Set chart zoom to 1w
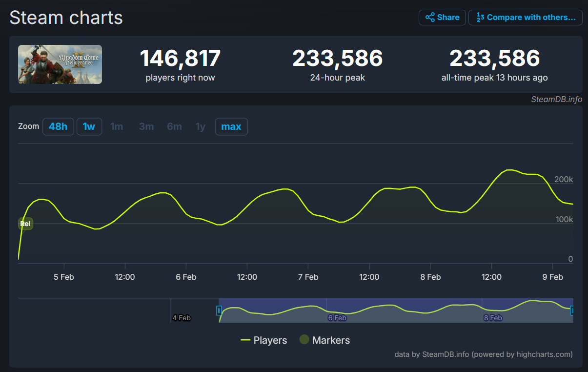588x372 pixels. tap(89, 127)
